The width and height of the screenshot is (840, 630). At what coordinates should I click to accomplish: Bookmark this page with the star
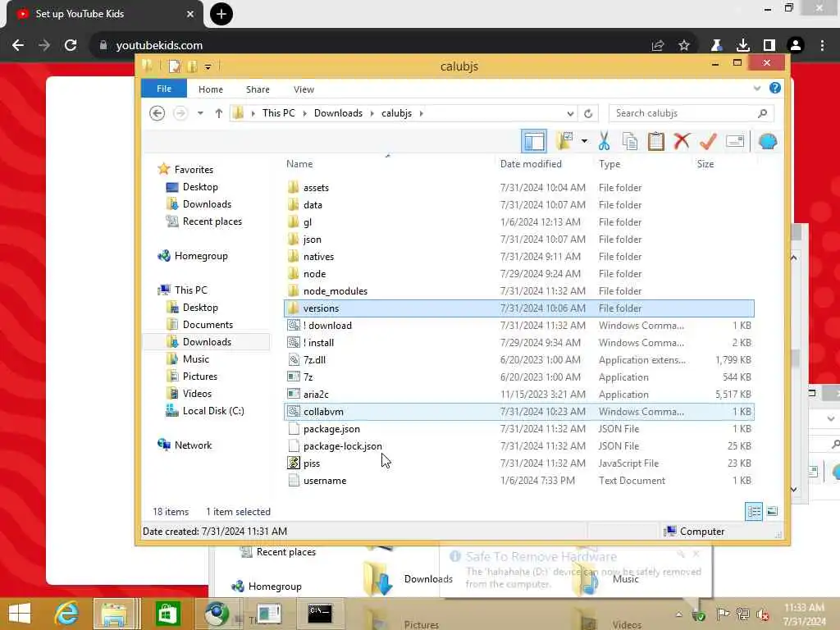(x=684, y=46)
